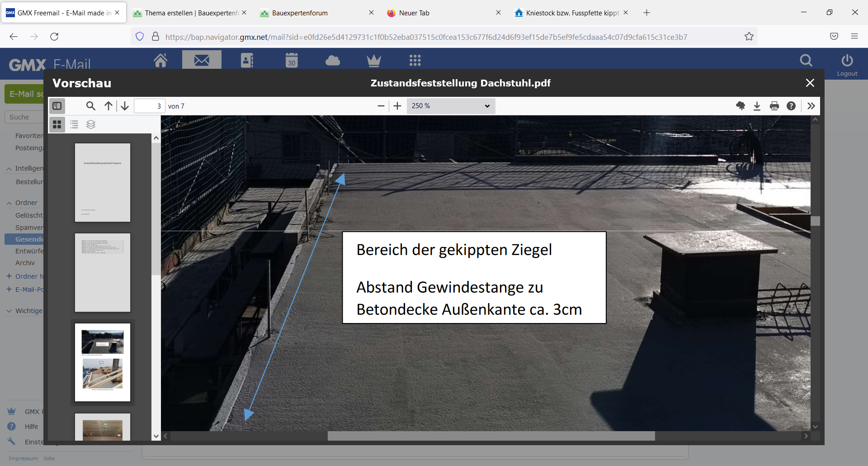Switch to Kniestock bzw. Fusspfette tab
This screenshot has height=466, width=868.
[571, 13]
